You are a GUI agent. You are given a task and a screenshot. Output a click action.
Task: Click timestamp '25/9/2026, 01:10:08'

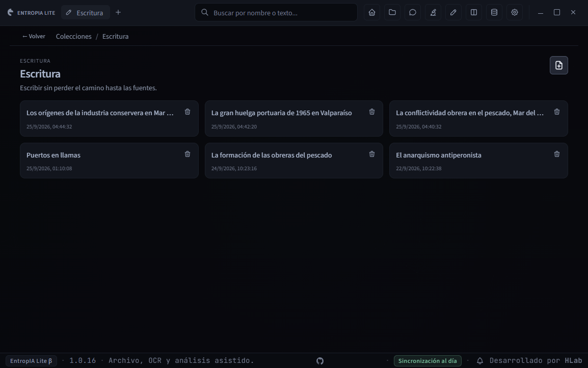(x=49, y=168)
